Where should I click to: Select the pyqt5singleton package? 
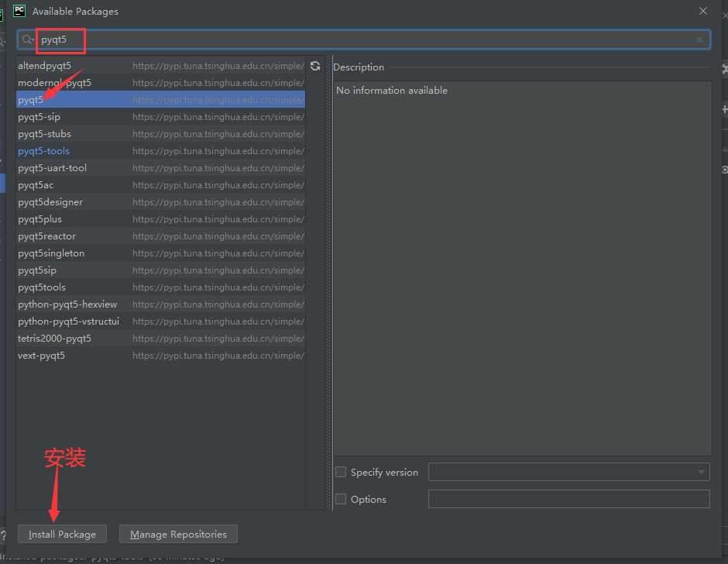pyautogui.click(x=160, y=253)
